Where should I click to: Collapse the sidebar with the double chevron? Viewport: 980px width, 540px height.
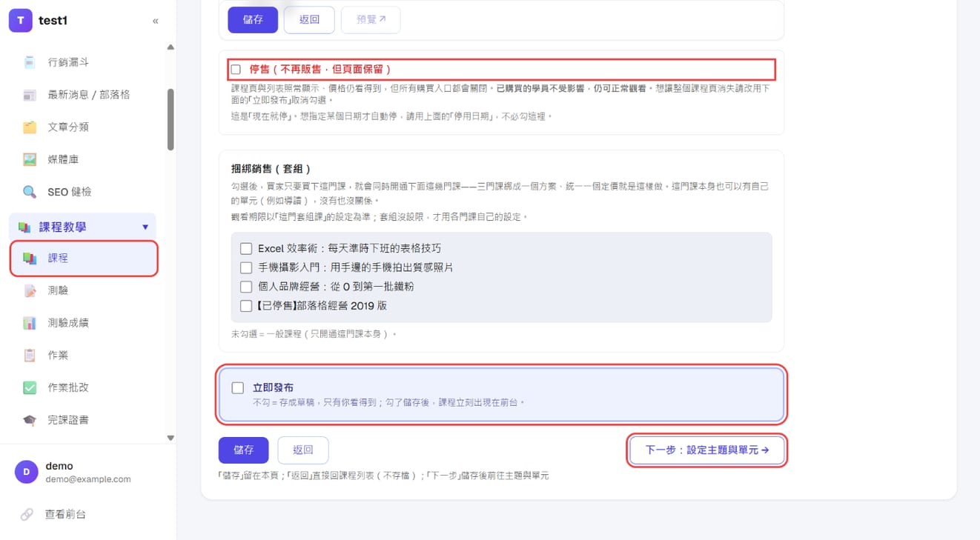(156, 21)
